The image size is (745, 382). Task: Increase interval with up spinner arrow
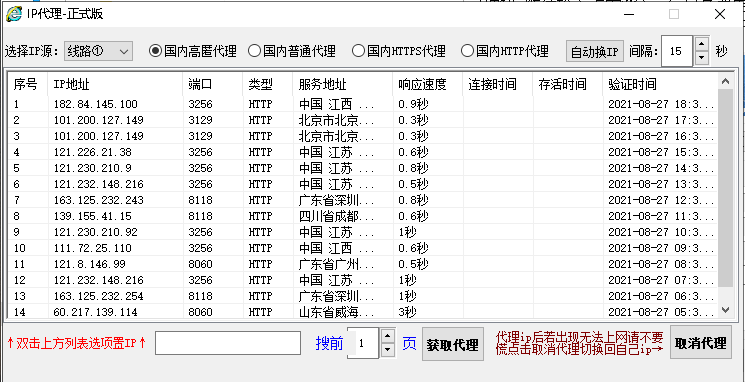702,44
